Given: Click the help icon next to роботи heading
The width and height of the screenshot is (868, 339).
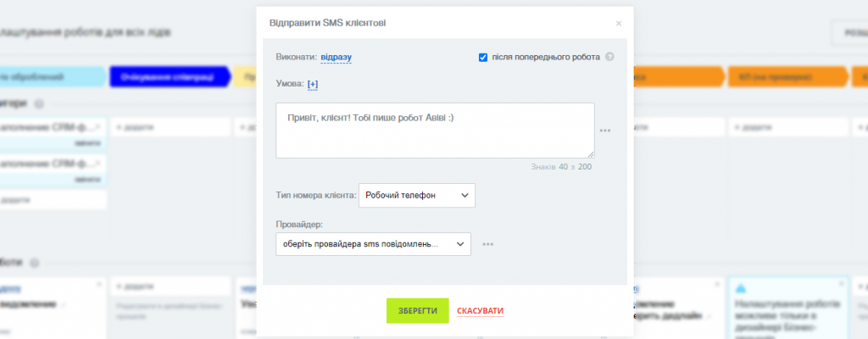Looking at the screenshot, I should [34, 263].
